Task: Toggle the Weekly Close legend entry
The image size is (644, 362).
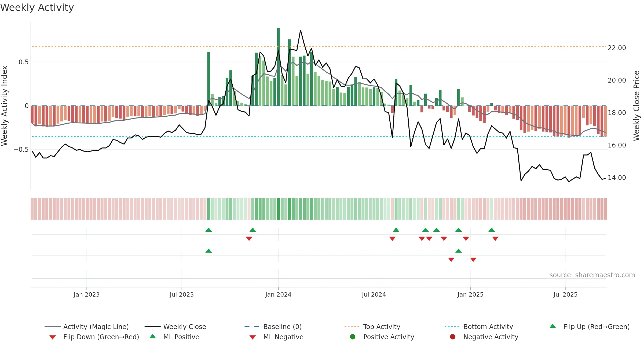Action: tap(175, 327)
